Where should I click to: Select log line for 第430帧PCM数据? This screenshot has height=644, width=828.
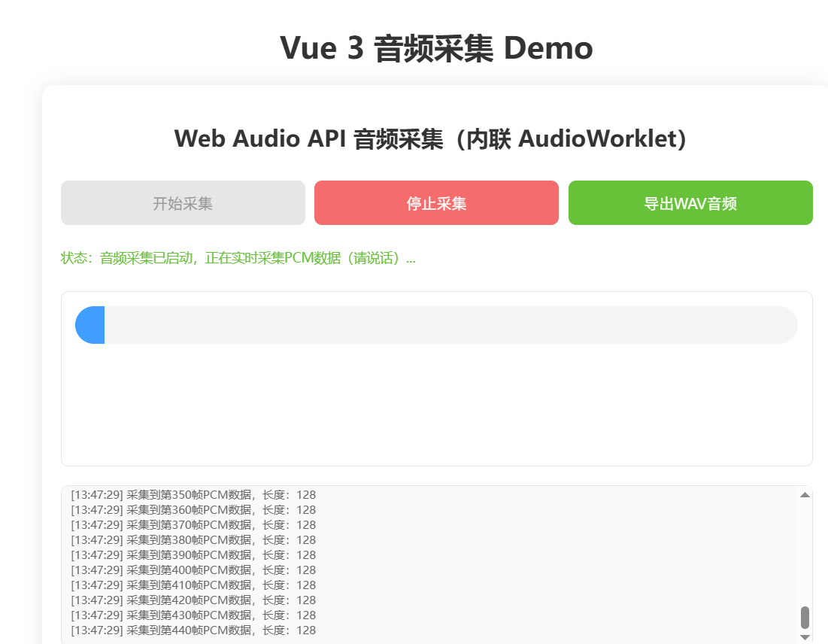[x=193, y=615]
